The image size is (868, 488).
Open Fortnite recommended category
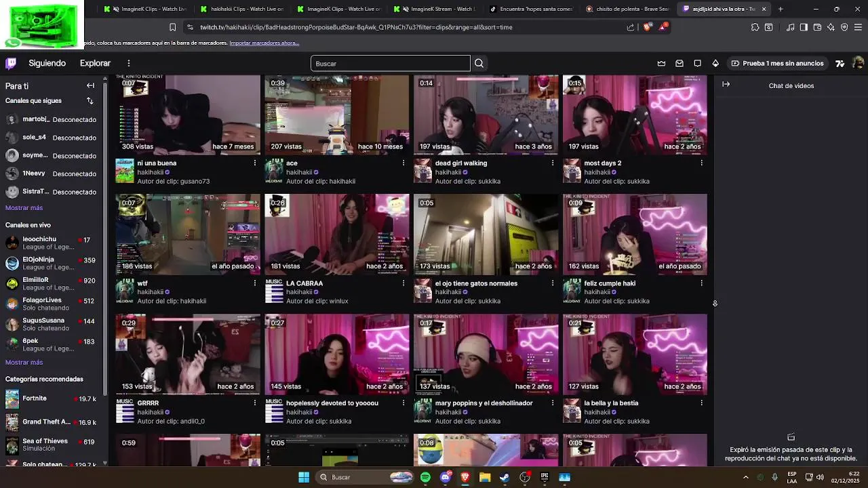click(x=51, y=399)
